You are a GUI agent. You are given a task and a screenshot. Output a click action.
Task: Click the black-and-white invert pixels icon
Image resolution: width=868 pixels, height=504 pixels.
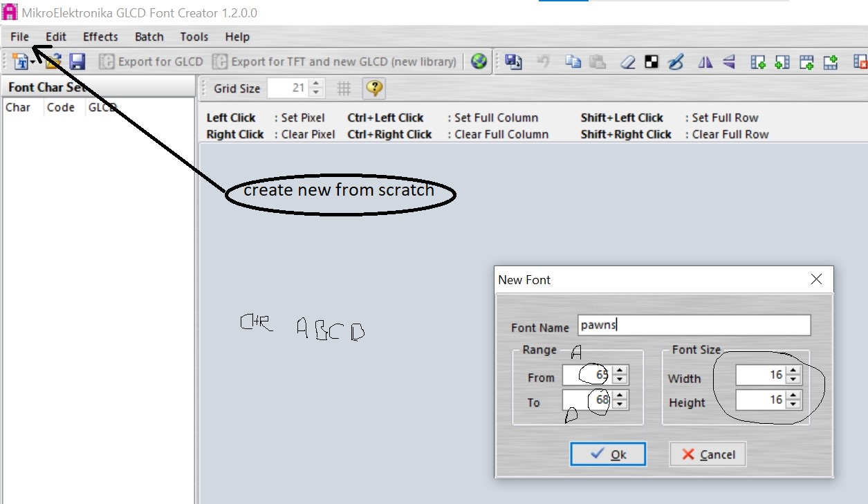point(651,62)
